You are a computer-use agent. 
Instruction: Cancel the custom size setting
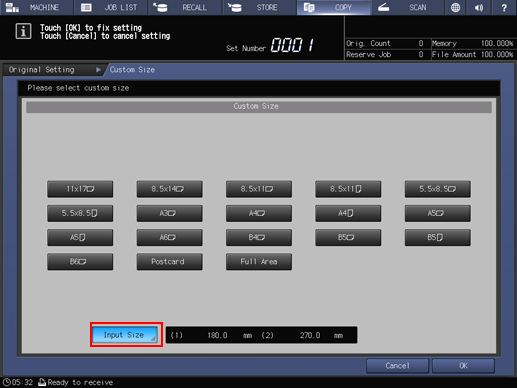coord(397,366)
